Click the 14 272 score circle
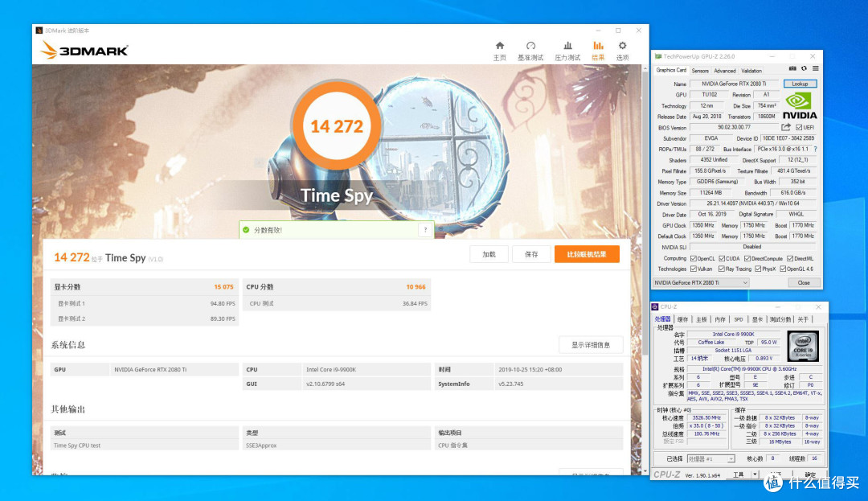The height and width of the screenshot is (501, 868). click(x=337, y=126)
